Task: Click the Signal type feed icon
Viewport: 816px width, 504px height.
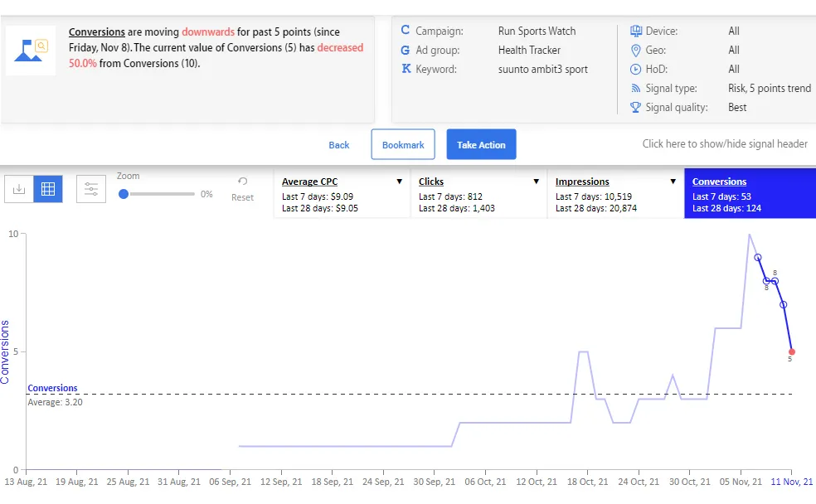Action: pos(635,89)
